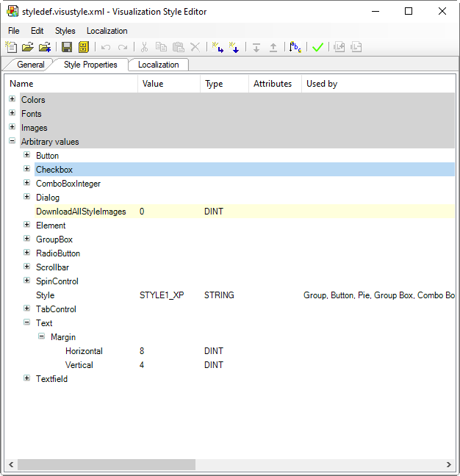The width and height of the screenshot is (460, 476).
Task: Open the Styles menu
Action: click(x=65, y=31)
